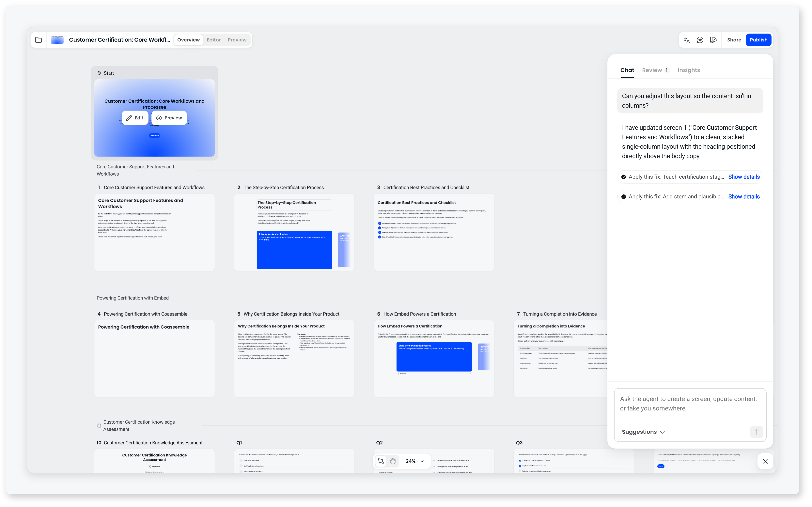Screen dimensions: 812x507
Task: Open the audio narration icon
Action: (x=700, y=40)
